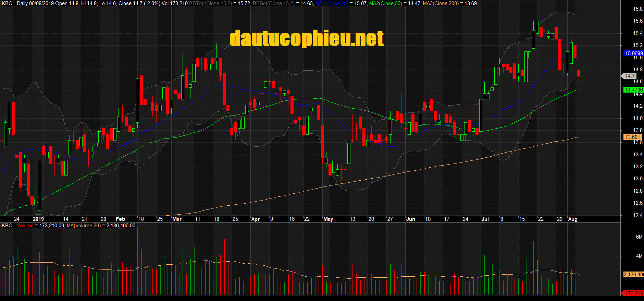Click the Mar marker on the date axis
Image resolution: width=644 pixels, height=301 pixels.
click(177, 219)
